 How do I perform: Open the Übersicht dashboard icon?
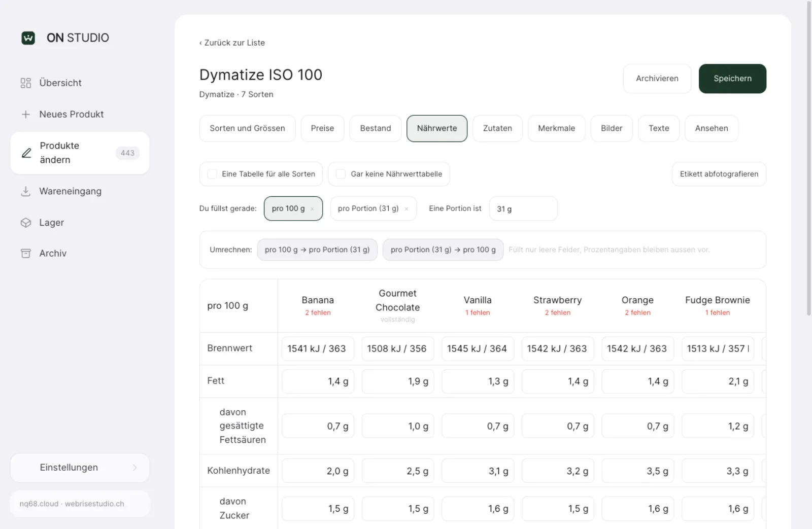[x=26, y=83]
